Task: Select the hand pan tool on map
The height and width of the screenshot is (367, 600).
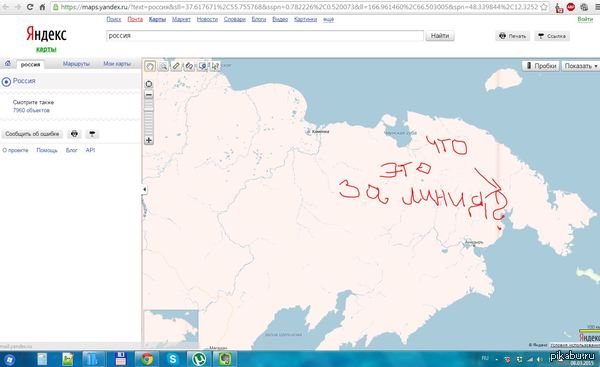Action: (150, 66)
